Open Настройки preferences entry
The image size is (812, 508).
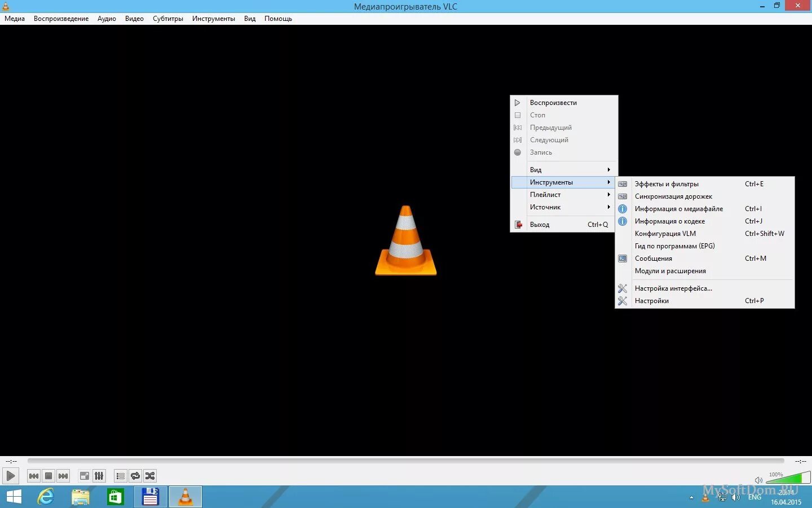(x=705, y=301)
